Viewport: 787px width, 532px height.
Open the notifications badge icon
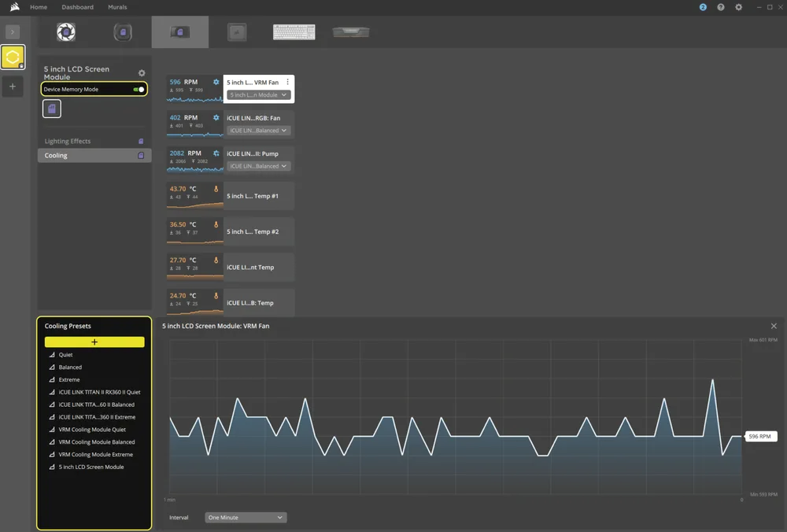[x=703, y=7]
